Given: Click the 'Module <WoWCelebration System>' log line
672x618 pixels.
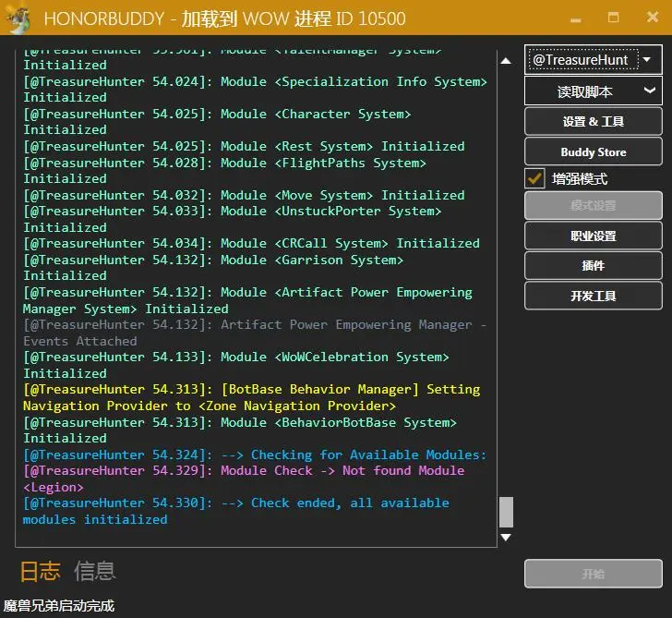Looking at the screenshot, I should click(x=236, y=365).
